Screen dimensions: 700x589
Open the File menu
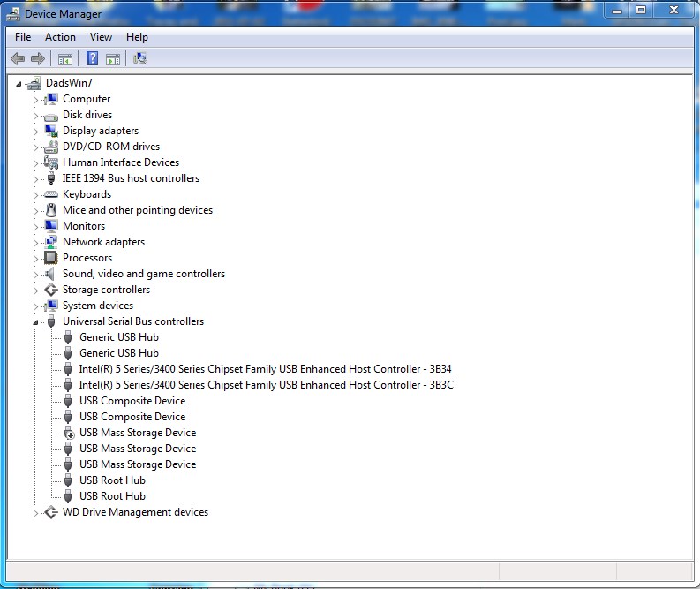[23, 37]
